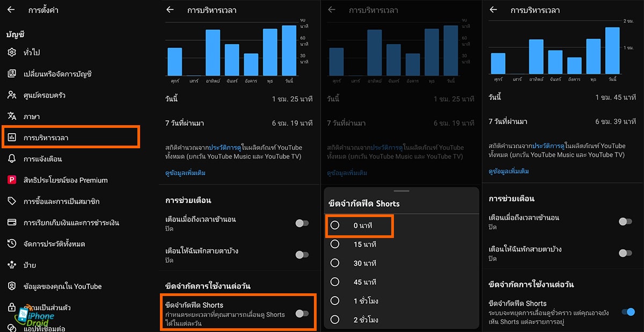Select the 0 นาที radio option

pos(335,225)
